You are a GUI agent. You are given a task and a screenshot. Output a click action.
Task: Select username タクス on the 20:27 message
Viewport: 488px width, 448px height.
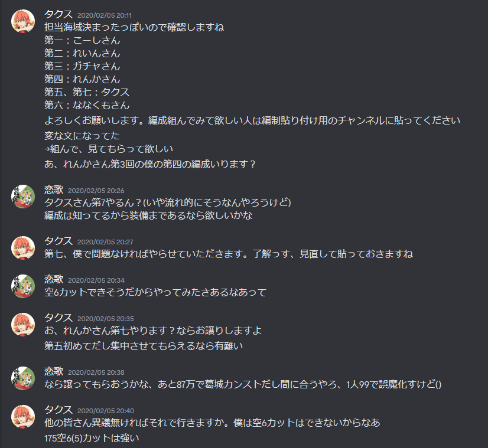coord(58,241)
